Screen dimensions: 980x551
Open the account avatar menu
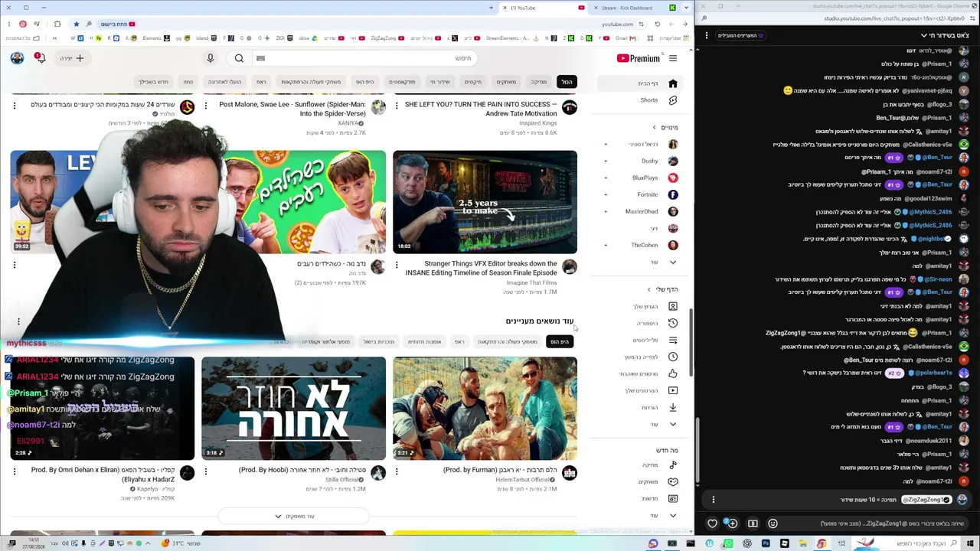pos(17,58)
